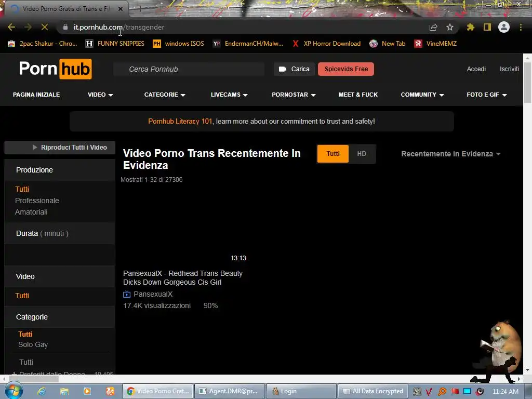View site info via the lock icon
Image resolution: width=532 pixels, height=399 pixels.
pyautogui.click(x=65, y=27)
